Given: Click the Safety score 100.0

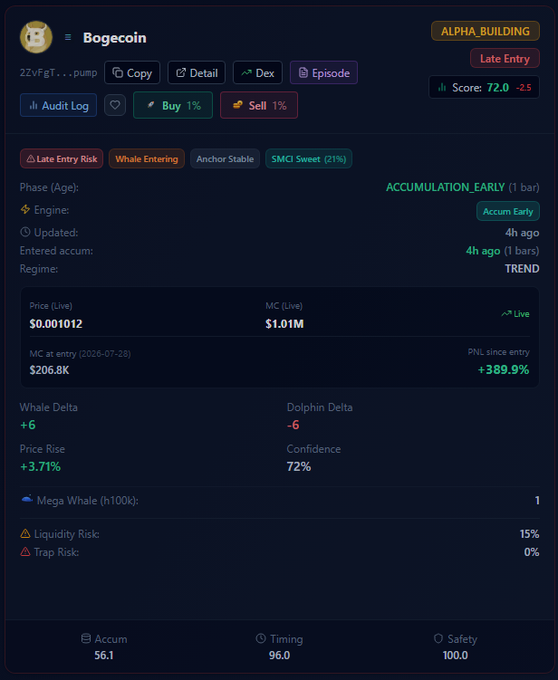Looking at the screenshot, I should pyautogui.click(x=455, y=655).
